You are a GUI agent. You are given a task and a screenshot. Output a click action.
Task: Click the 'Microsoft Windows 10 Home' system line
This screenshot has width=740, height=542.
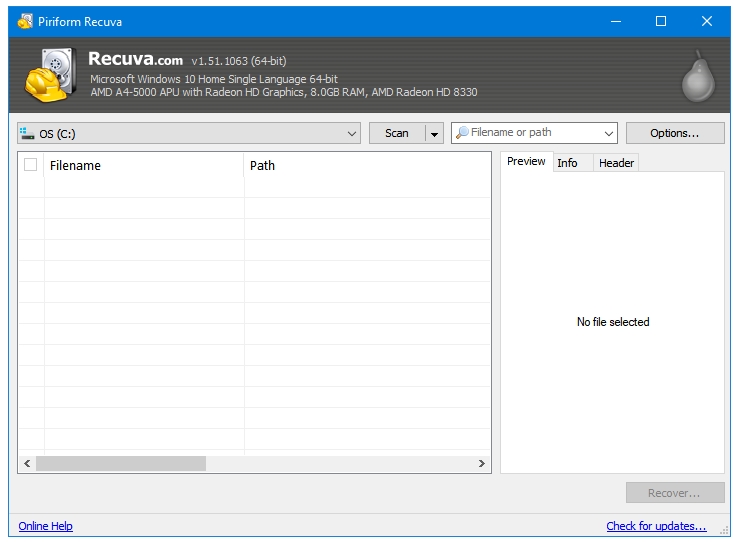click(x=214, y=79)
